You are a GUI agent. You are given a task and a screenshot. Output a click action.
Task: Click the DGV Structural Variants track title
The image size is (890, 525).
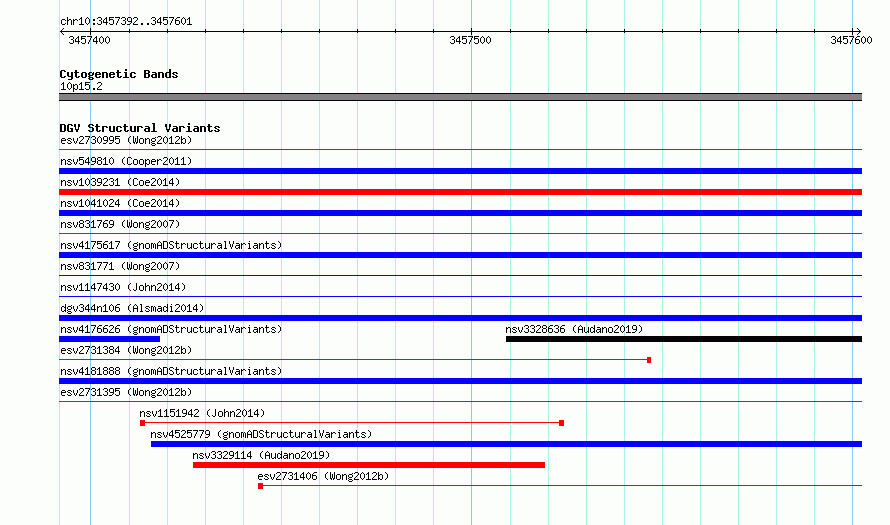140,128
